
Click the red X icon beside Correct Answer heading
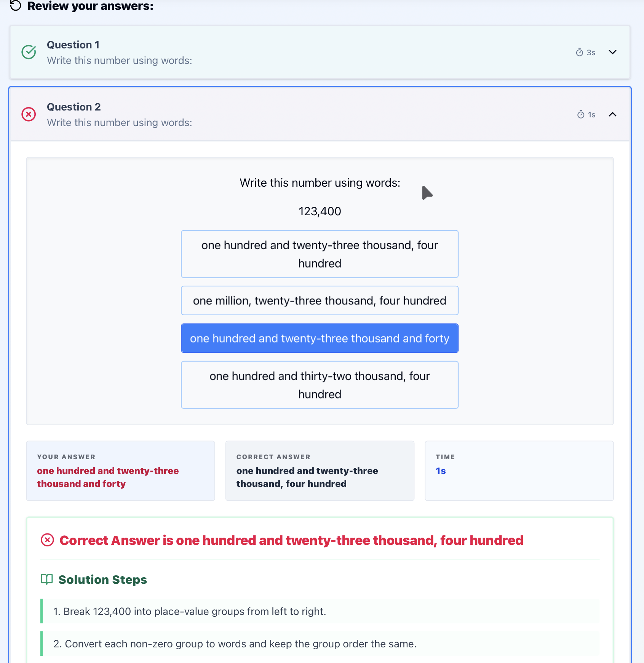47,540
